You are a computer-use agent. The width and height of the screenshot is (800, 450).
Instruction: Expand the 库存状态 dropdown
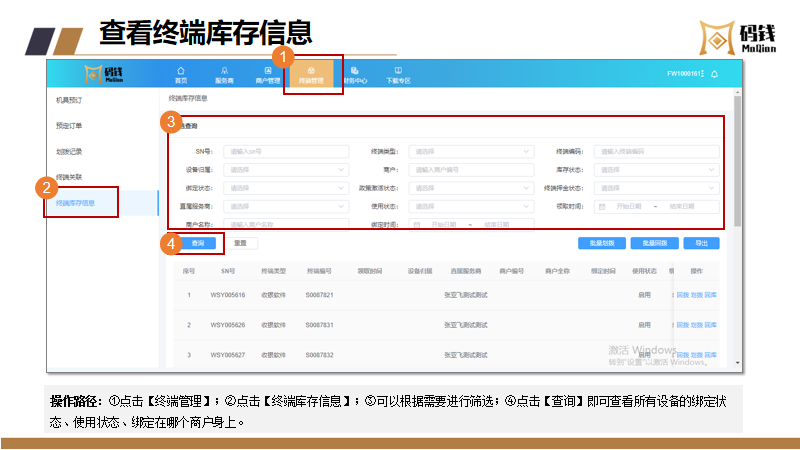coord(656,170)
